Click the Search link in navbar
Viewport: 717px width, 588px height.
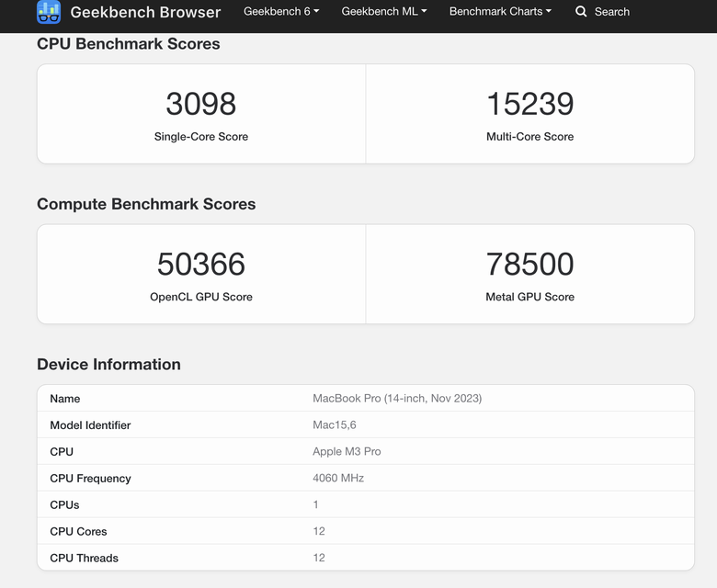click(612, 12)
